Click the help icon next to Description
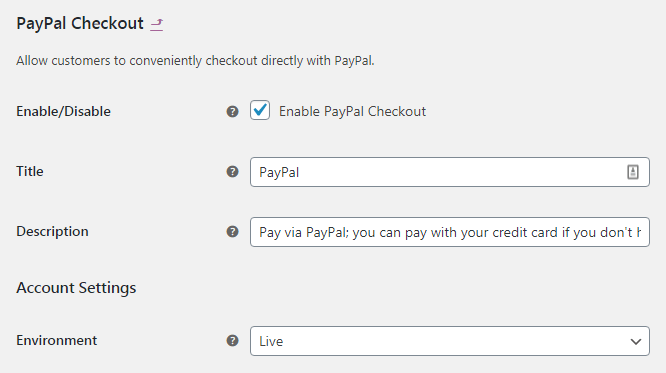 232,232
